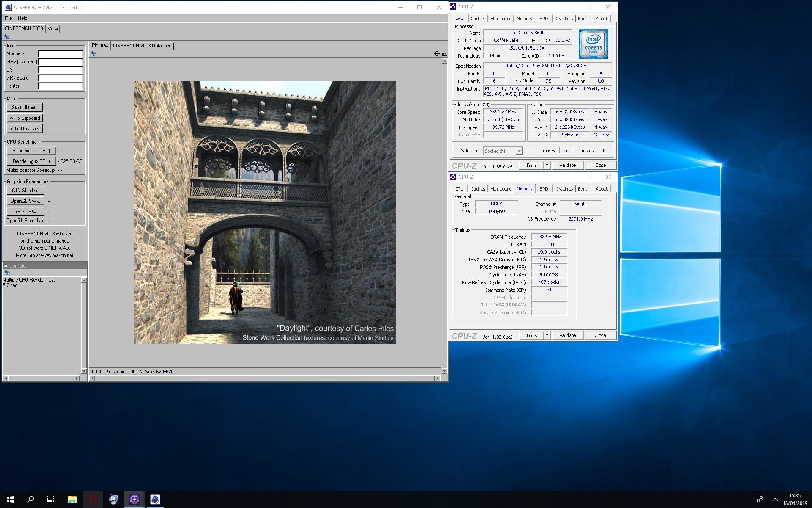
Task: Click the picture panel vertical scrollbar
Action: [444, 216]
